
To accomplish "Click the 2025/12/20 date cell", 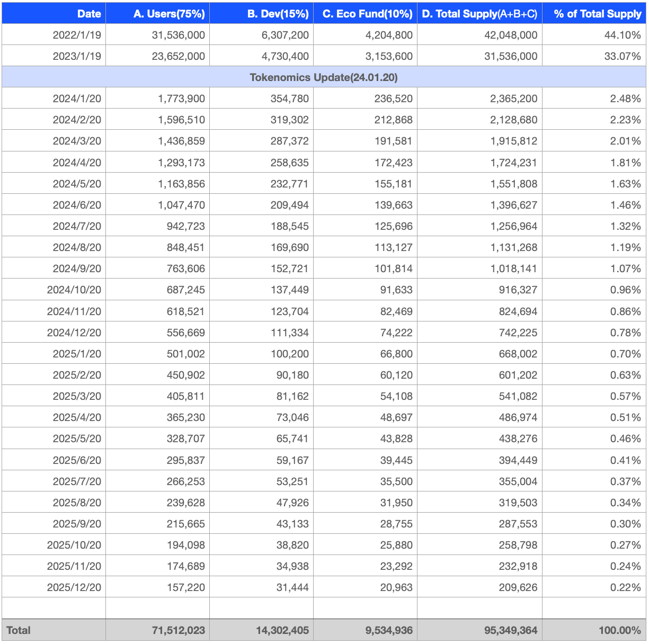I will (74, 587).
